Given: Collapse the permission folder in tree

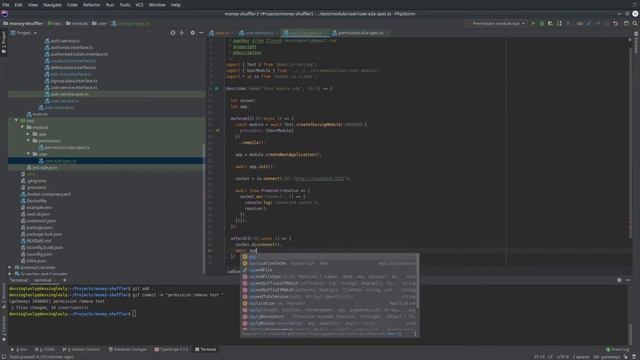Looking at the screenshot, I should tap(29, 140).
